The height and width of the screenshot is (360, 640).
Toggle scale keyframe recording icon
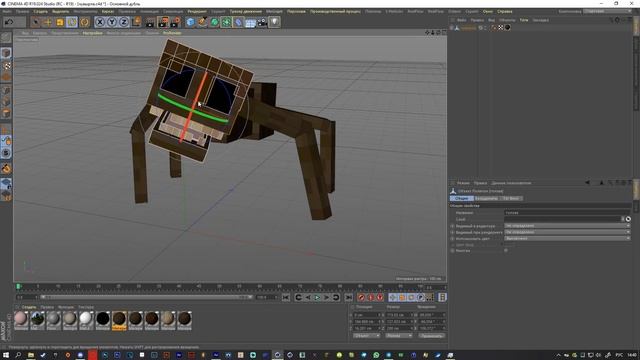point(402,297)
